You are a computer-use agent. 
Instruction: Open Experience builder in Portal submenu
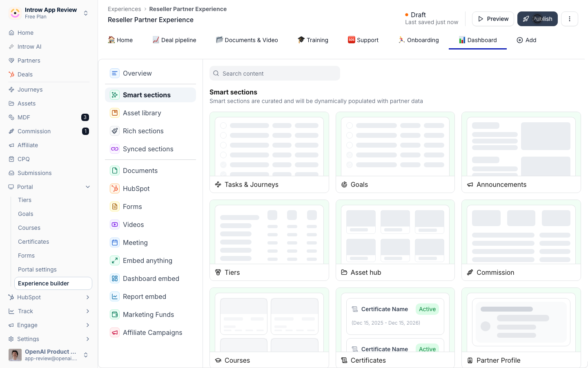(53, 283)
